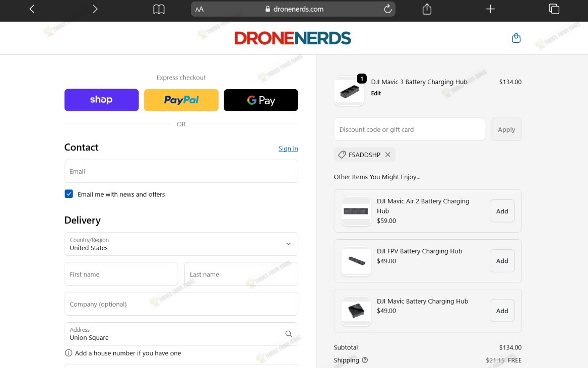This screenshot has height=368, width=588.
Task: Show all open tabs overview icon
Action: (x=554, y=9)
